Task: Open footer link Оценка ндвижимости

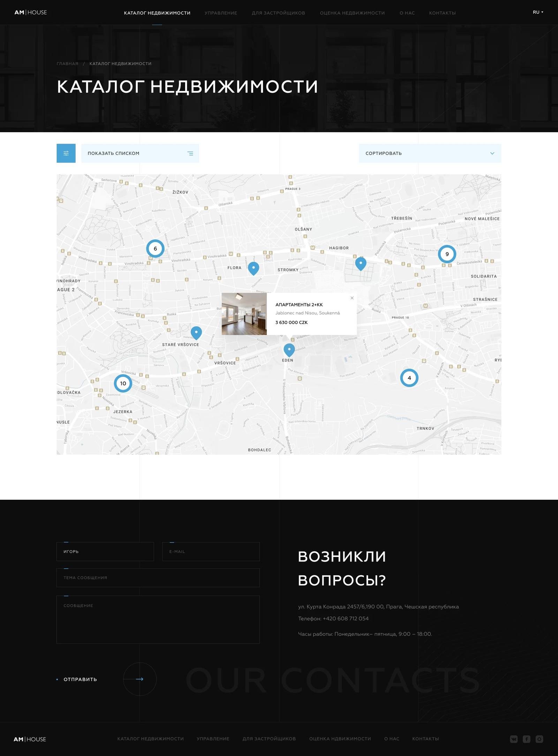Action: coord(340,739)
